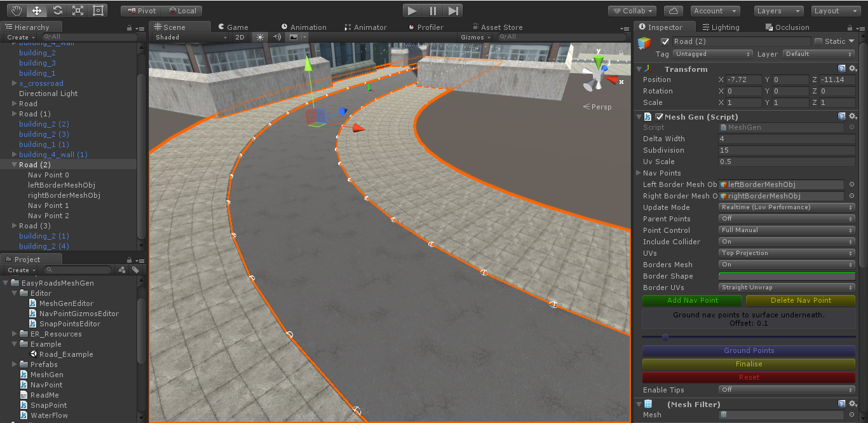
Task: Open Mesh Filter component settings gear
Action: click(851, 404)
